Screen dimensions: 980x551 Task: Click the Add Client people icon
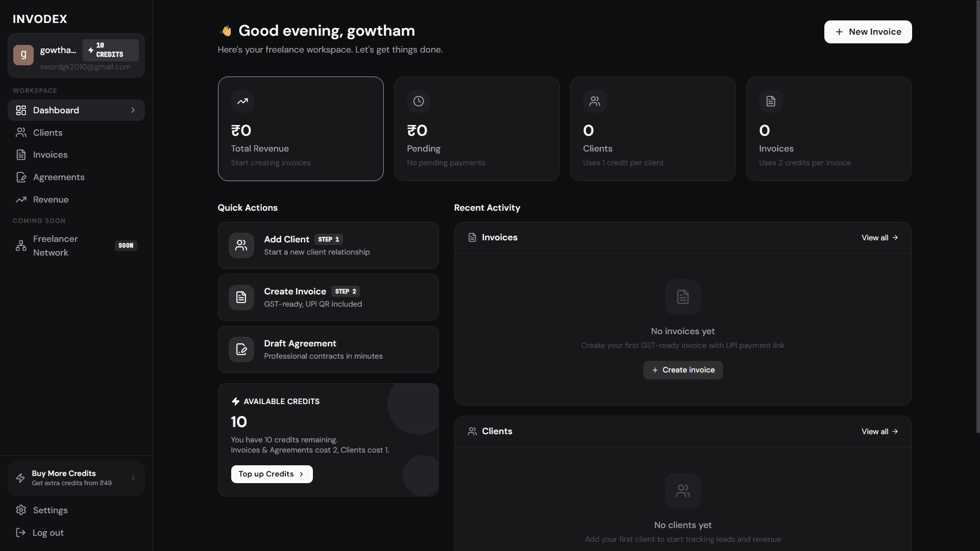click(x=241, y=245)
